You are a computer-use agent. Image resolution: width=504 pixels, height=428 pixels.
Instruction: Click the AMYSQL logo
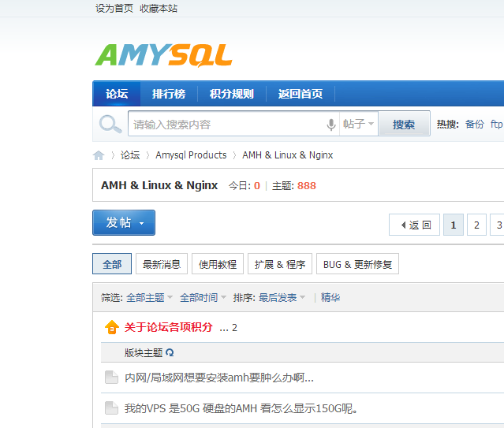click(163, 54)
